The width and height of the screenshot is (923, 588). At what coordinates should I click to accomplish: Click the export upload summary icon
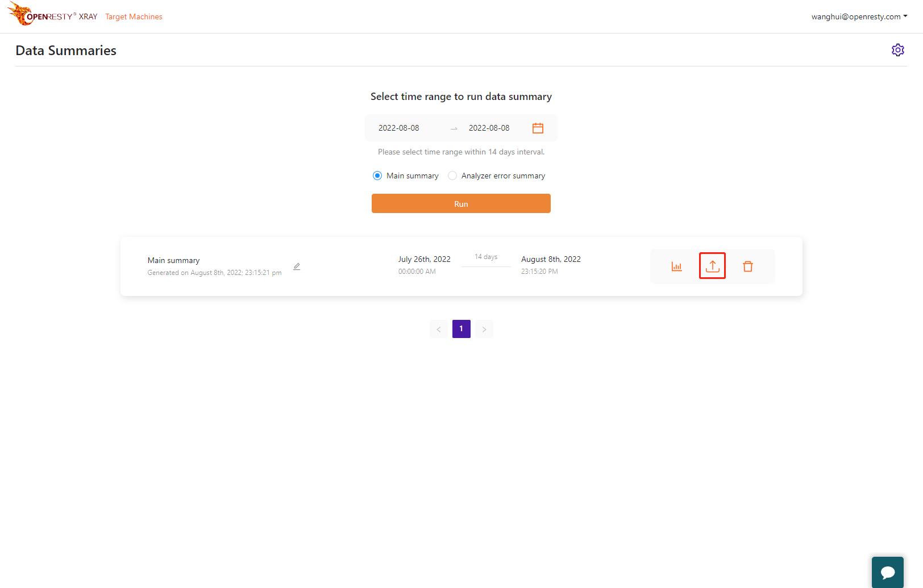coord(712,266)
